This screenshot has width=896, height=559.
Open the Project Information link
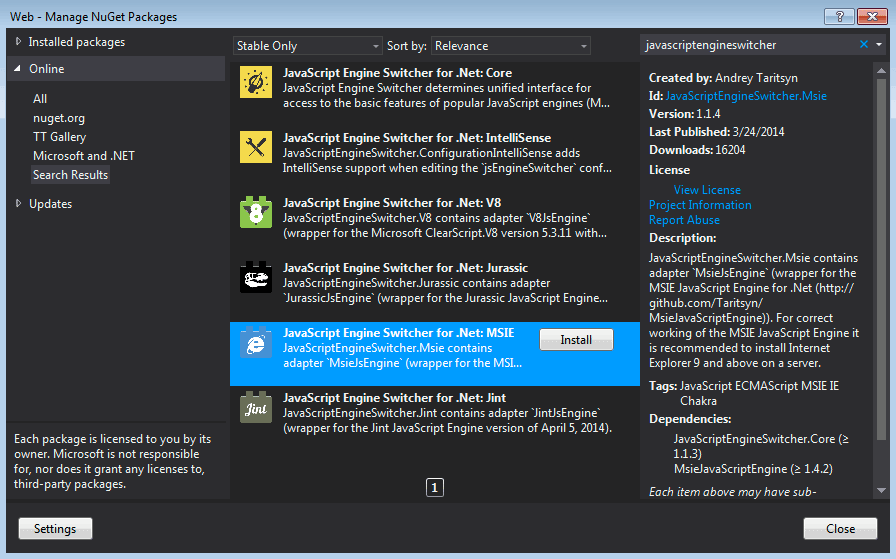pyautogui.click(x=700, y=205)
